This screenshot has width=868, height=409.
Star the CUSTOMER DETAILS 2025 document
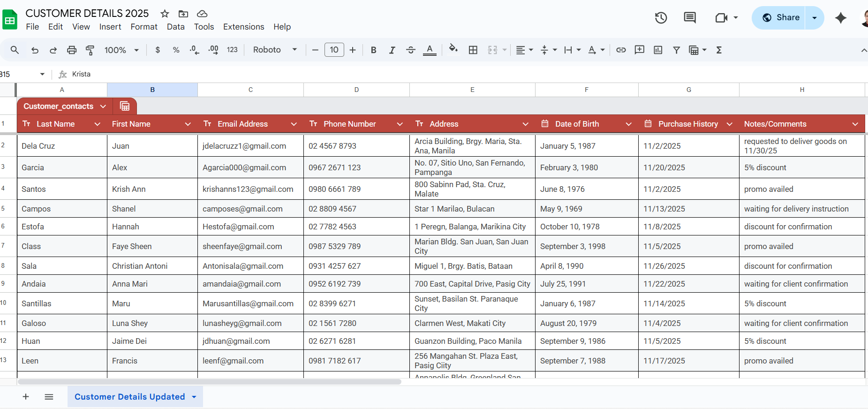[165, 14]
